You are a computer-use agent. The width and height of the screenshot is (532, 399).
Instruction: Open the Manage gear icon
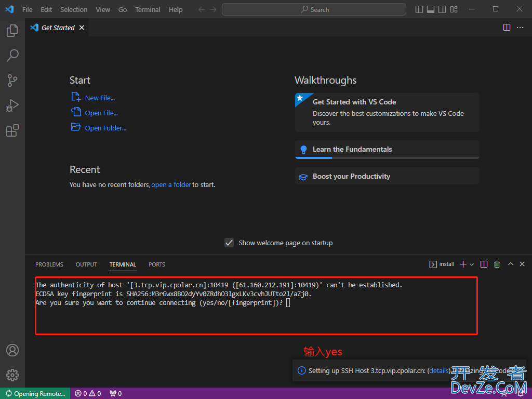12,375
